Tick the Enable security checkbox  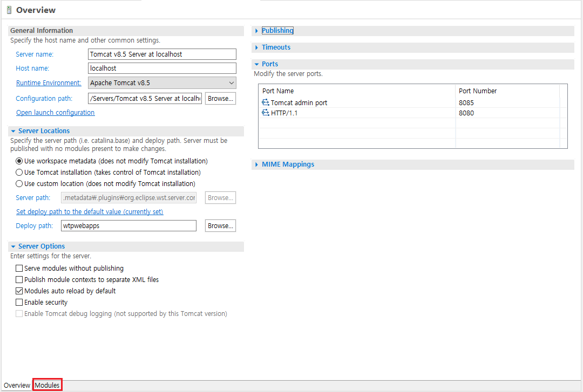pos(19,302)
